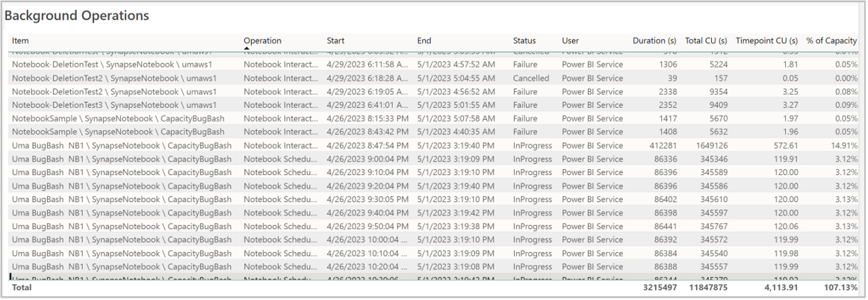Sort table by Start column
This screenshot has width=868, height=300.
click(x=335, y=40)
